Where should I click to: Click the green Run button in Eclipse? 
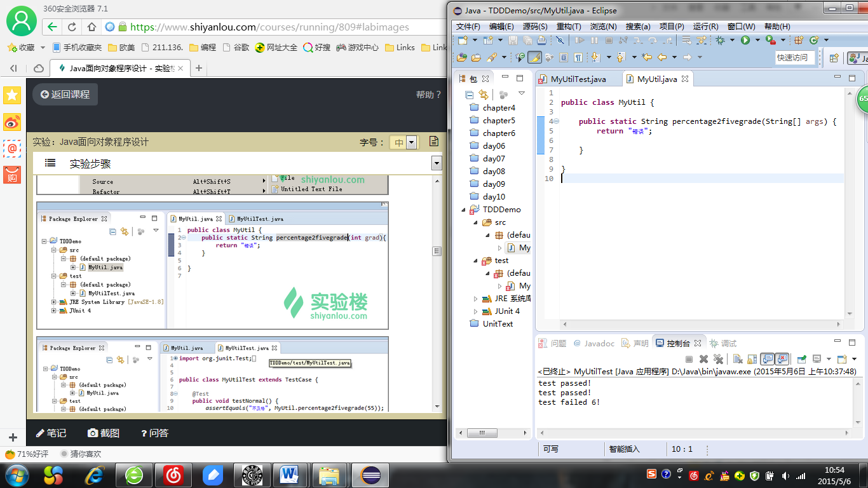coord(745,40)
